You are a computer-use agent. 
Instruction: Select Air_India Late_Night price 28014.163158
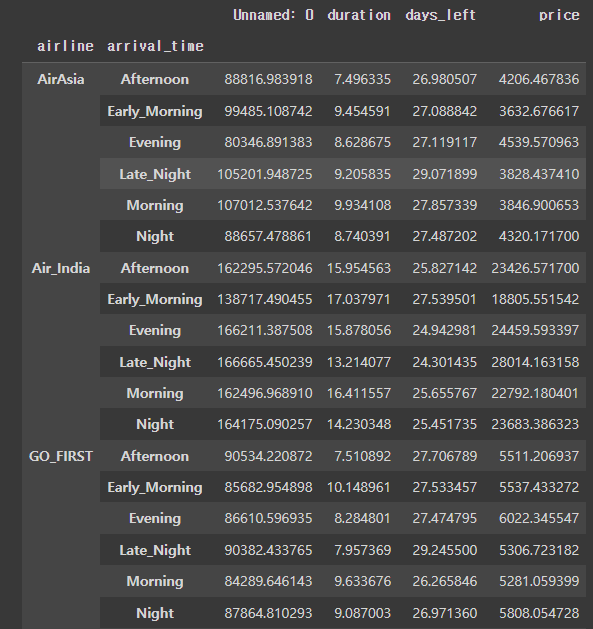[535, 362]
